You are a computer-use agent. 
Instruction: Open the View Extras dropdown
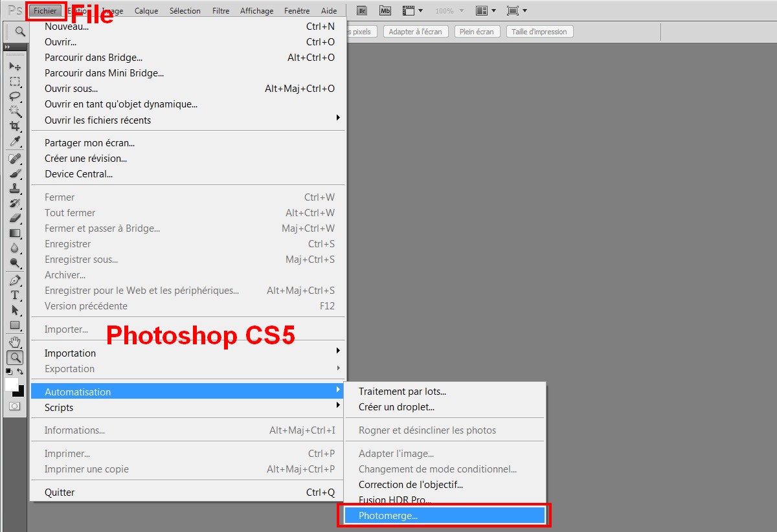pyautogui.click(x=412, y=10)
